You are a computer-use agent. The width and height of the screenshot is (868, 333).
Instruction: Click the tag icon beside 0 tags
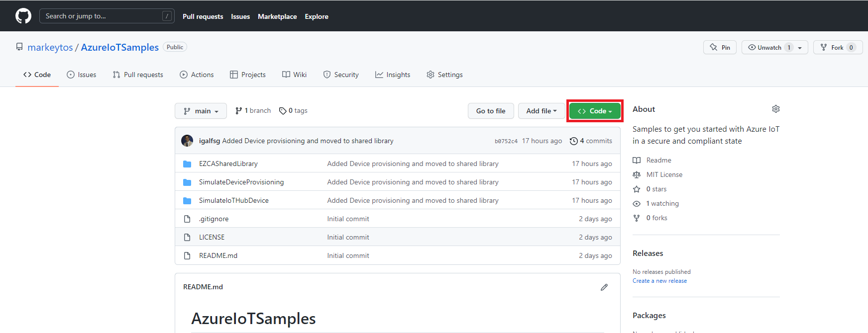283,111
